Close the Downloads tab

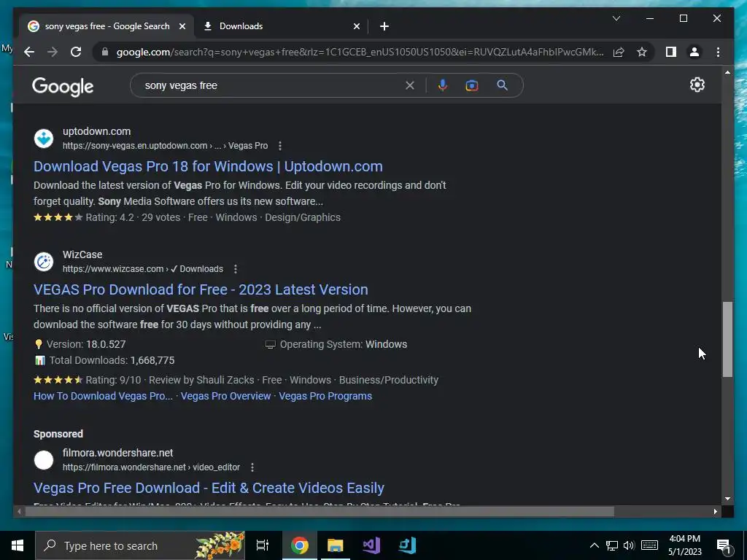click(x=356, y=26)
